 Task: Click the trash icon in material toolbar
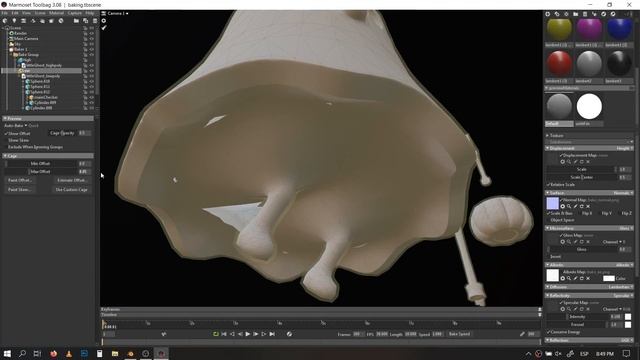point(585,14)
